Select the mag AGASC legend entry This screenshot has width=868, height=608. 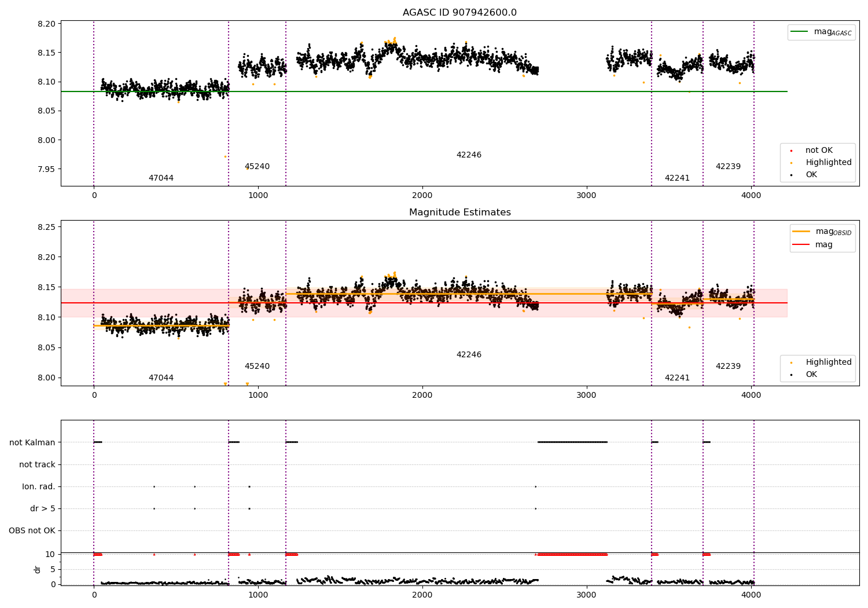point(821,32)
